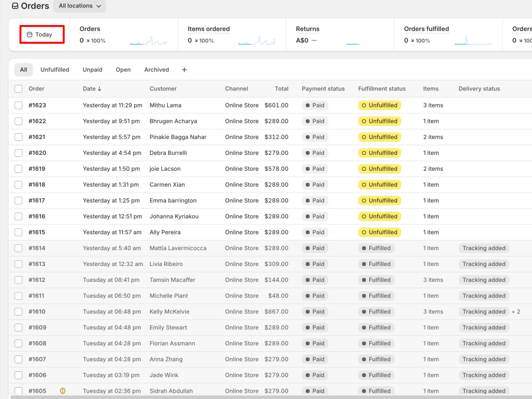Click customer name Pinakie Bagga Nahar
532x399 pixels.
[x=178, y=137]
